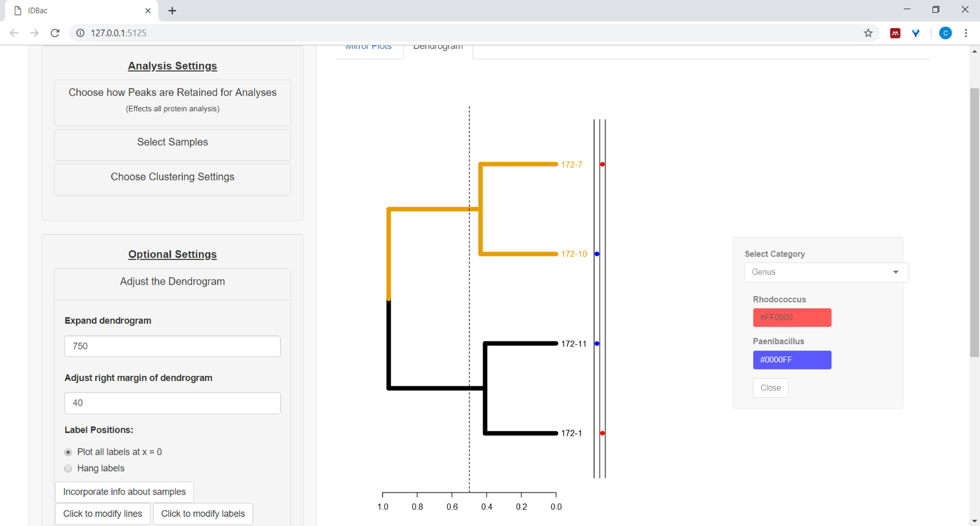
Task: Click the blue V extension icon
Action: click(x=916, y=33)
